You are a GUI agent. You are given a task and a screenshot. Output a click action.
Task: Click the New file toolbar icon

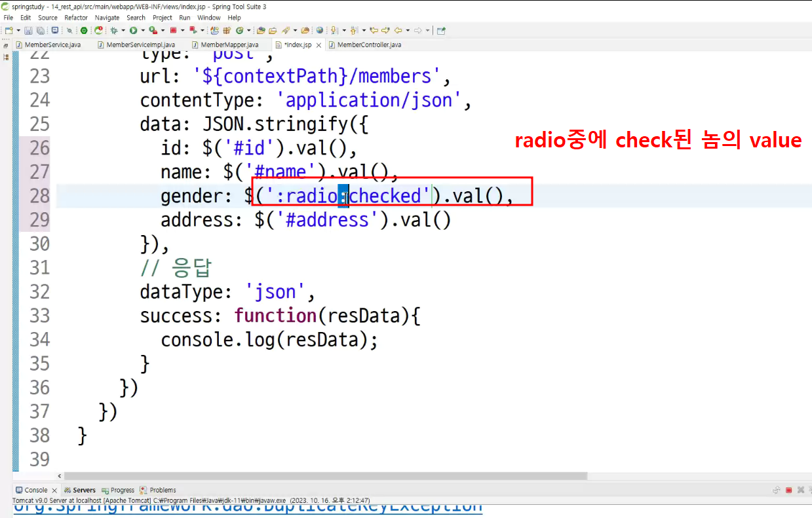8,30
